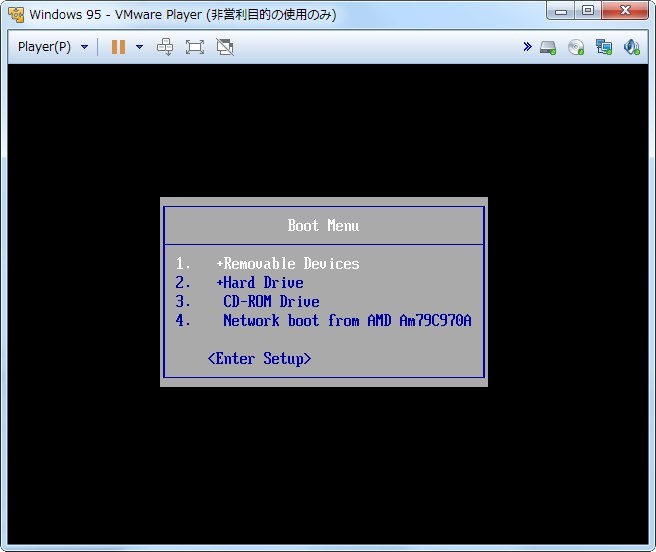
Task: Close the VMware Player window
Action: pyautogui.click(x=625, y=11)
